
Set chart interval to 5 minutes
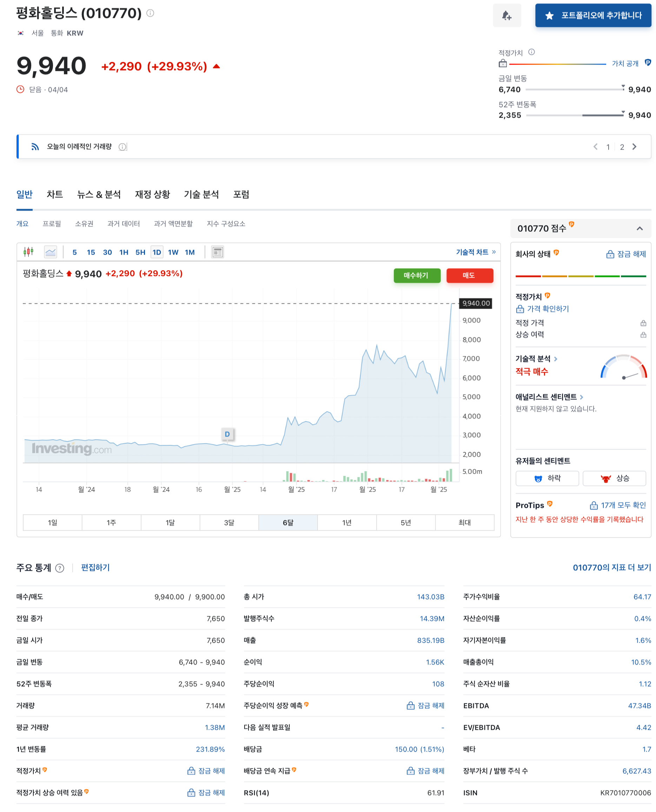point(74,252)
